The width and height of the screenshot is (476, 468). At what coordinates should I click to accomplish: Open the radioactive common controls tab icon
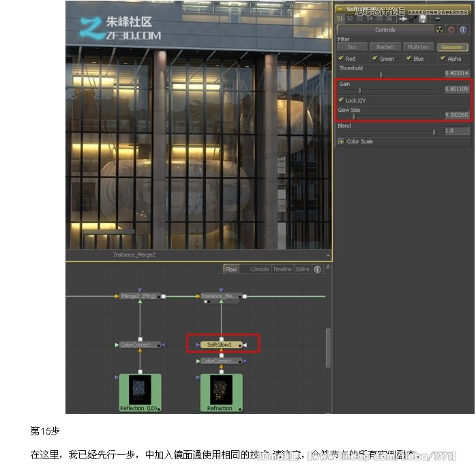[x=439, y=30]
